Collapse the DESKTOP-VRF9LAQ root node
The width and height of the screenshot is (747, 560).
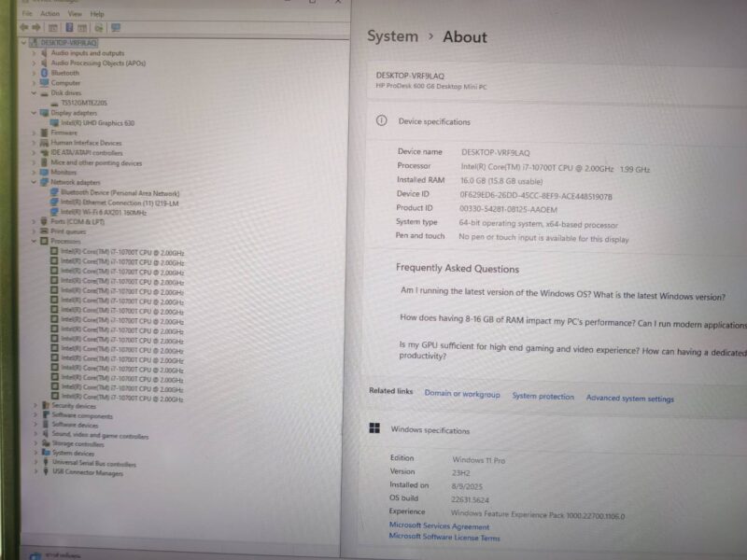coord(24,42)
